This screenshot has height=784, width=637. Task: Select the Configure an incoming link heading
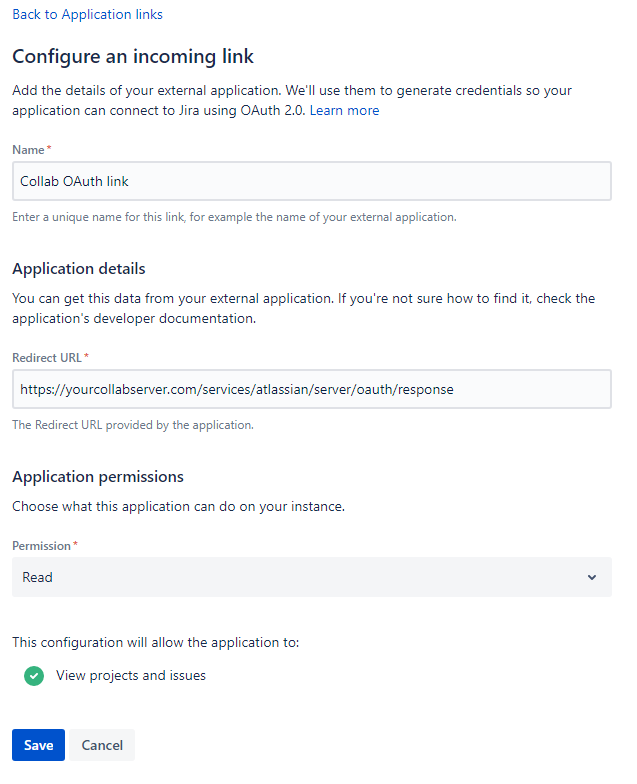click(132, 57)
